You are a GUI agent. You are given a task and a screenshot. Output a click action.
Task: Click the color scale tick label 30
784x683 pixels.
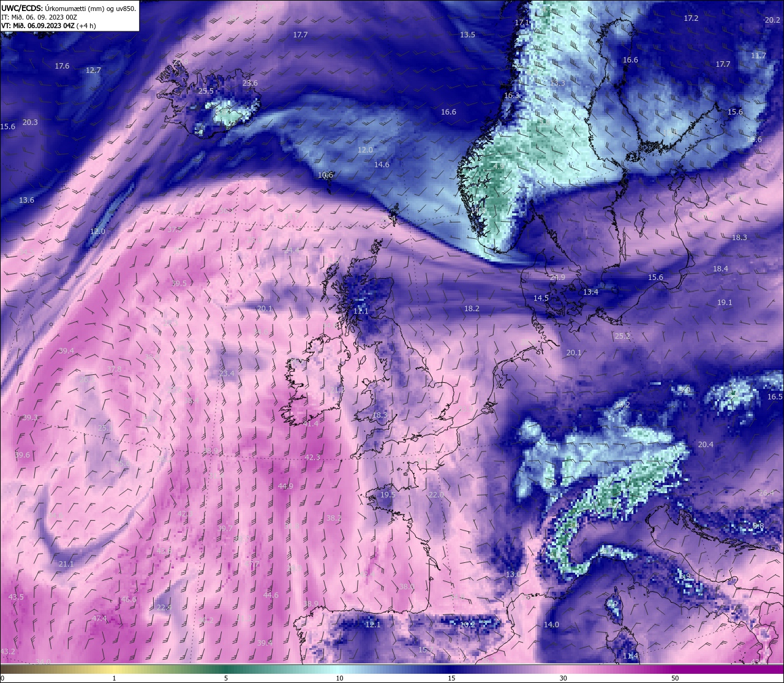coord(563,678)
